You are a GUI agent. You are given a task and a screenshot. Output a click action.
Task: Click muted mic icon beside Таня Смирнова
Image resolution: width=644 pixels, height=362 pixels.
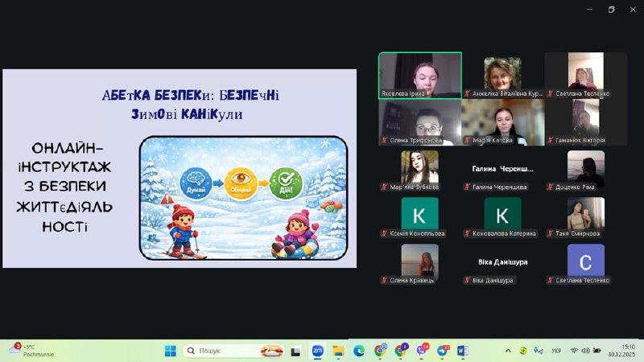click(x=550, y=233)
